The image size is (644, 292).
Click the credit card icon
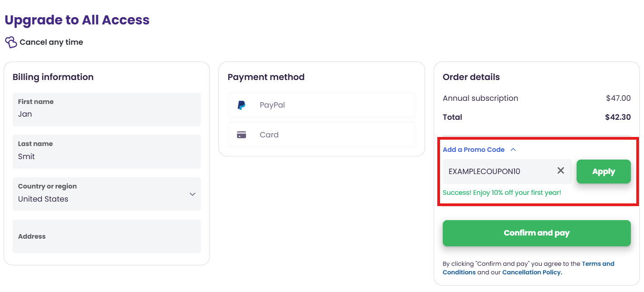coord(241,135)
